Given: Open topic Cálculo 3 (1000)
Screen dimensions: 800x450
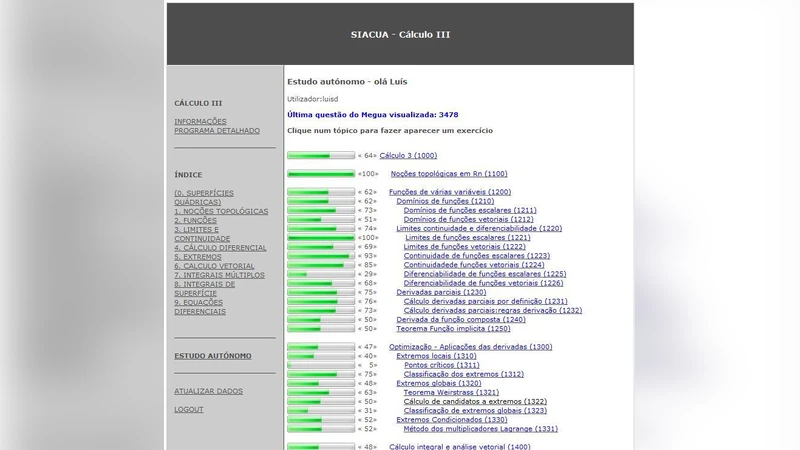Looking at the screenshot, I should [x=408, y=156].
